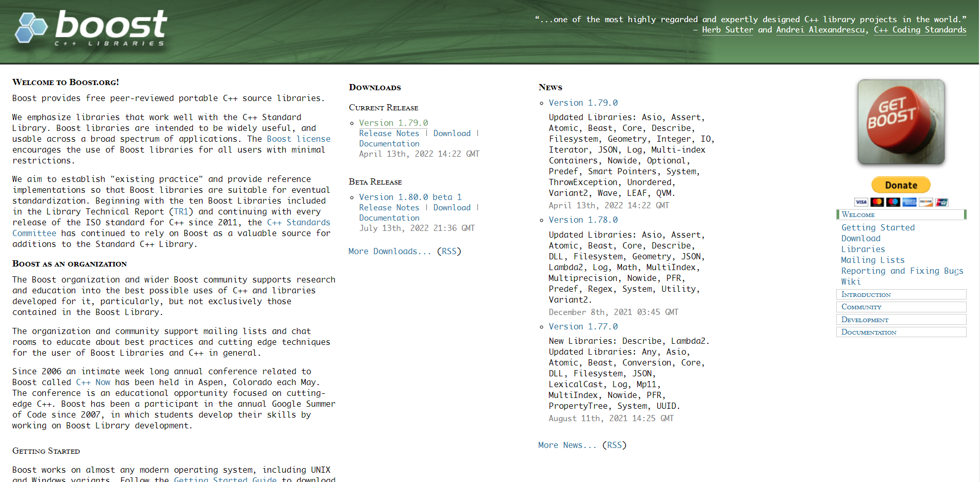Open the RSS link beside More News

click(614, 445)
